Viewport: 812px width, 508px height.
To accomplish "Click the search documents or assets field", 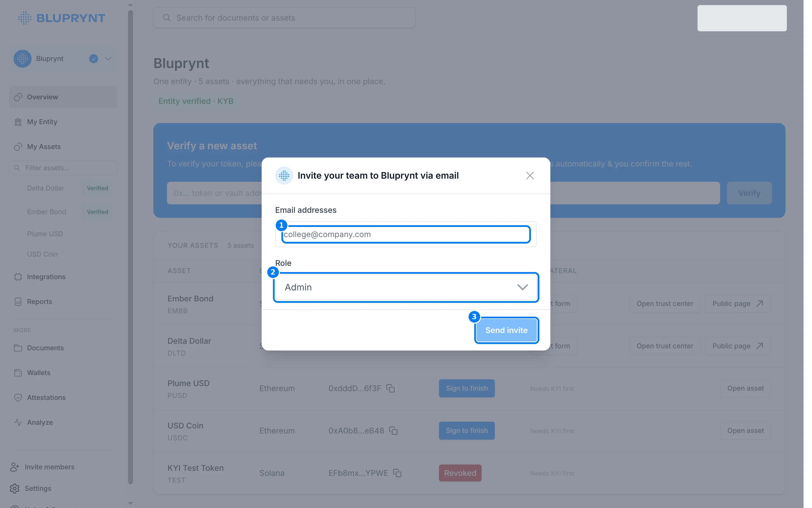I will pyautogui.click(x=284, y=18).
